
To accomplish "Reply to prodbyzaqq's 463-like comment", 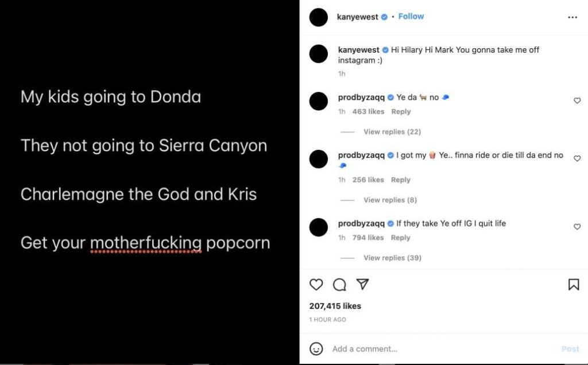I will click(x=400, y=111).
